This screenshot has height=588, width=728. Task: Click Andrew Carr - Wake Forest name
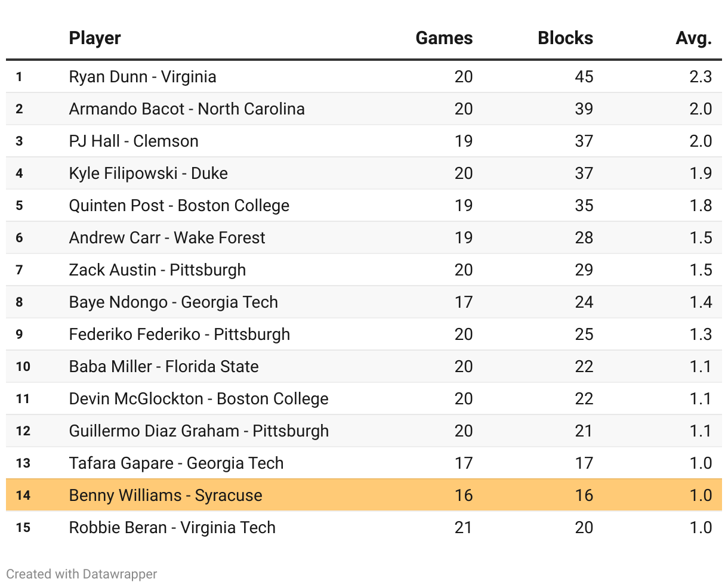coord(167,238)
